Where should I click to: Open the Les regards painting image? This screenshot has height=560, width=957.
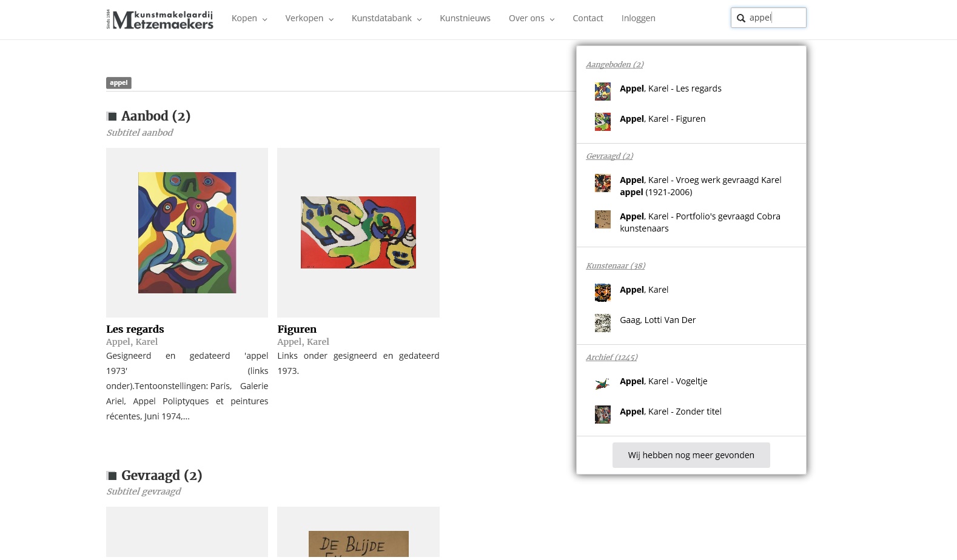(x=187, y=233)
